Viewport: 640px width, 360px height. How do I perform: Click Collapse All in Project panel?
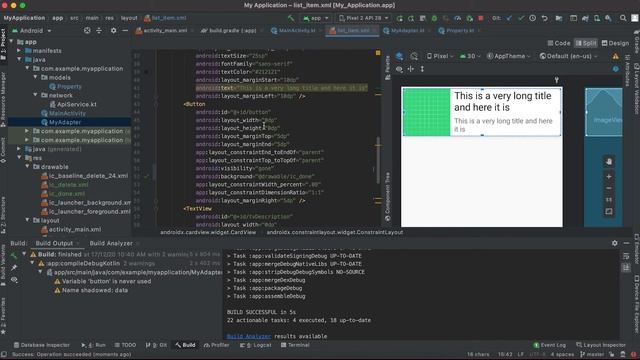99,31
